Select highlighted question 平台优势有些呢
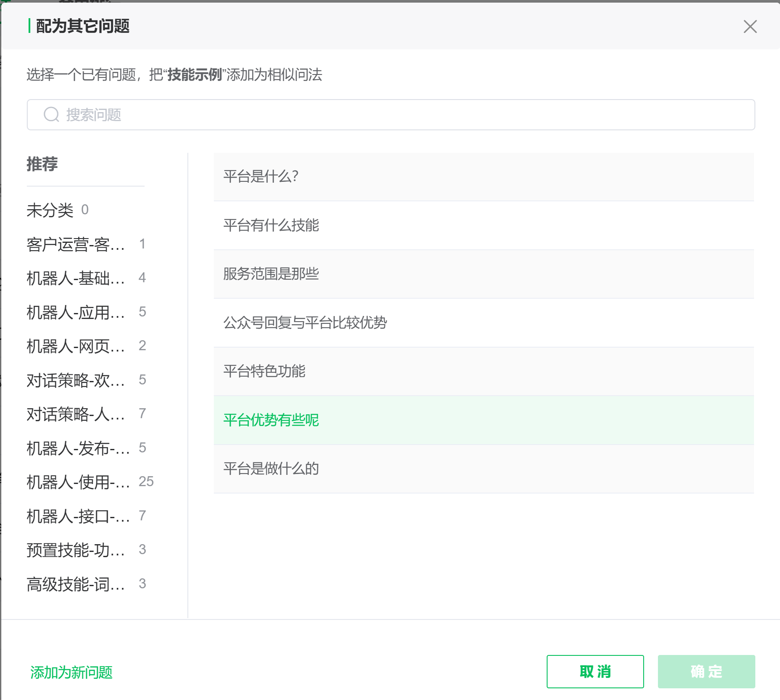780x700 pixels. (x=483, y=420)
